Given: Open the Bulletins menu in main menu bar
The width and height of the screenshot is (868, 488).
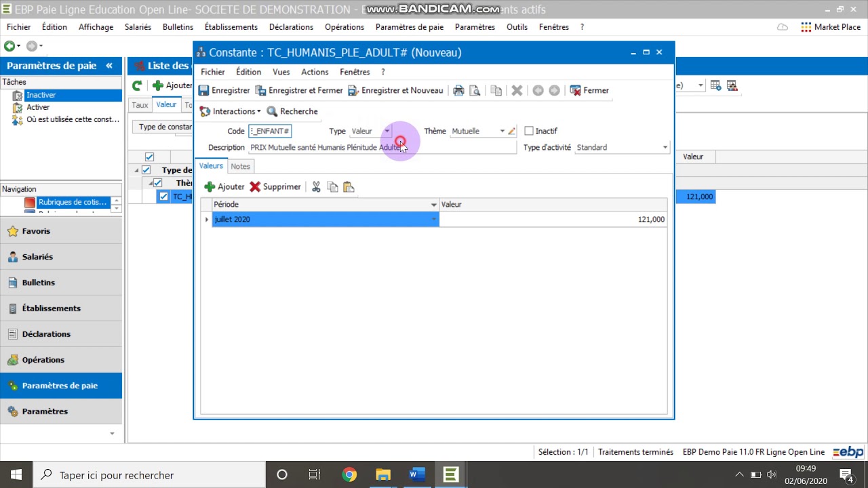Looking at the screenshot, I should pos(178,27).
